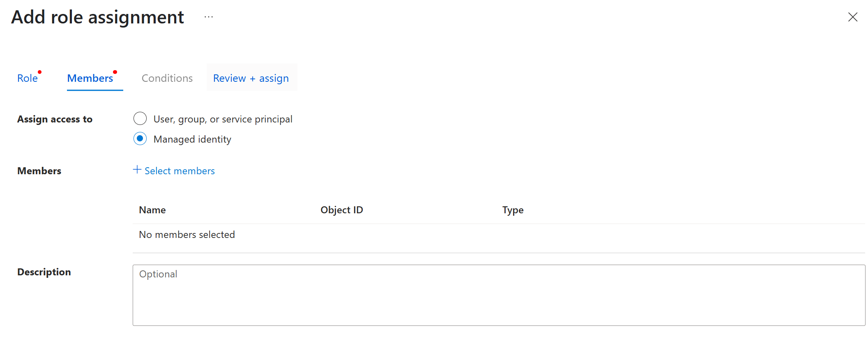Click the Object ID column header
Viewport: 868px width, 353px height.
pos(341,210)
